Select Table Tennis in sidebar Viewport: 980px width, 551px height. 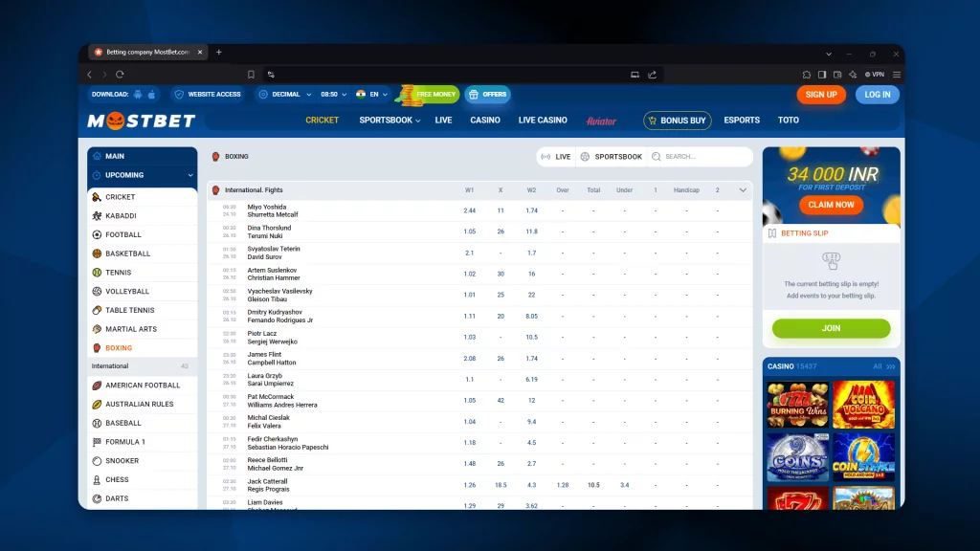pyautogui.click(x=143, y=310)
